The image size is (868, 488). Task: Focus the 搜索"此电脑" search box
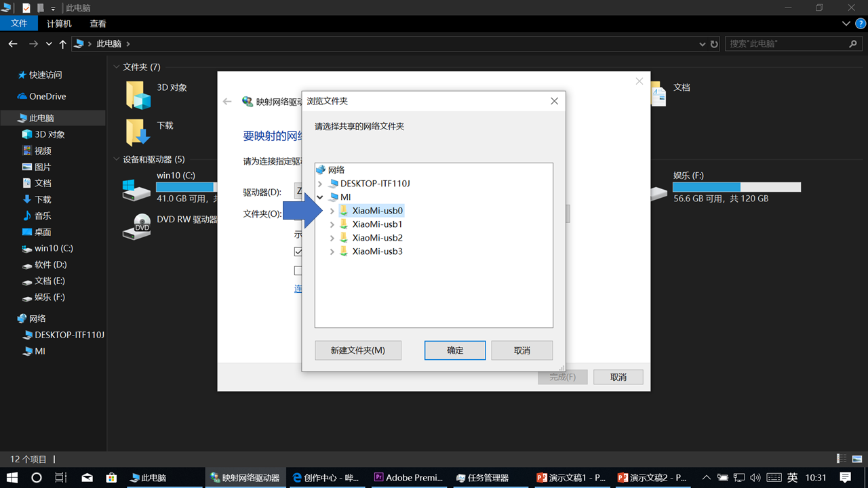click(x=795, y=44)
